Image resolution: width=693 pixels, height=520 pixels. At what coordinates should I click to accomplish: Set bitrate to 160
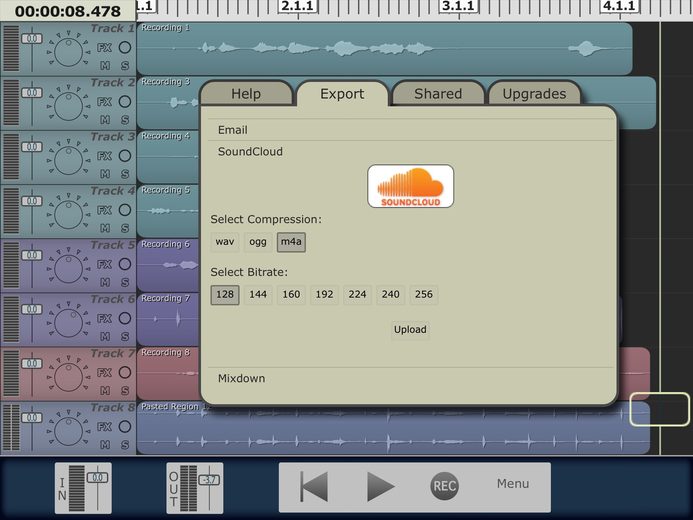click(x=291, y=295)
